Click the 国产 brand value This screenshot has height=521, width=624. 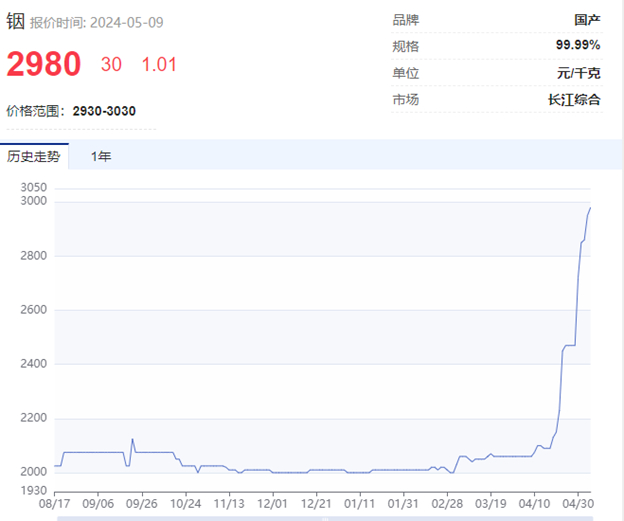587,20
